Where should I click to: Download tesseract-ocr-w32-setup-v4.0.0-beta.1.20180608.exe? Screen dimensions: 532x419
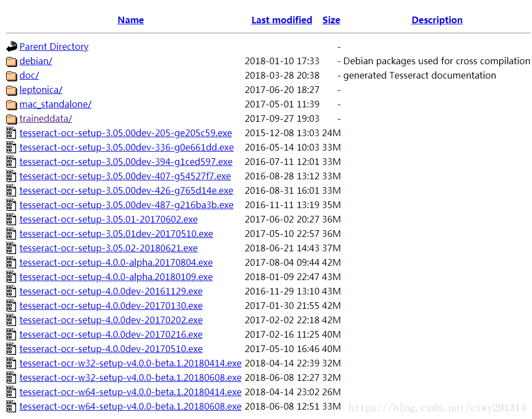point(130,377)
